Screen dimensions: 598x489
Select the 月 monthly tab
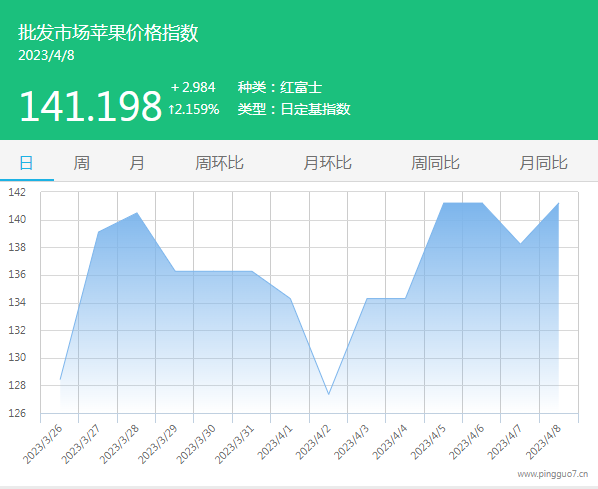pyautogui.click(x=137, y=163)
